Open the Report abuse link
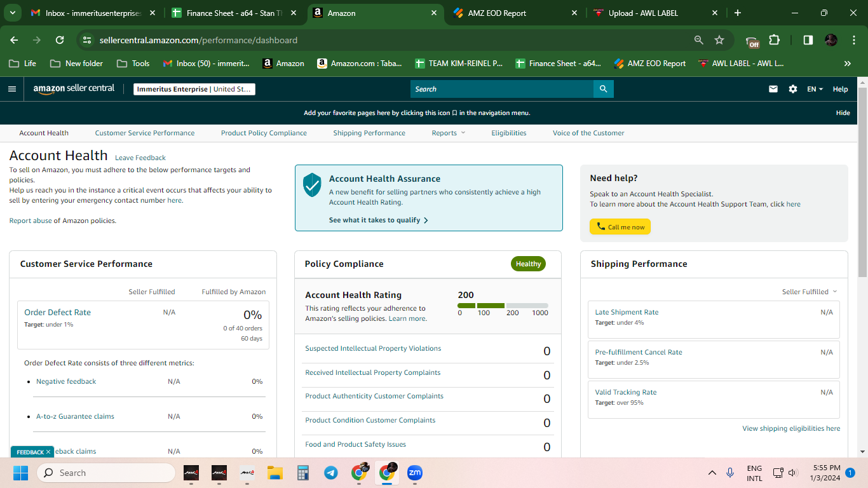The image size is (868, 488). tap(31, 220)
